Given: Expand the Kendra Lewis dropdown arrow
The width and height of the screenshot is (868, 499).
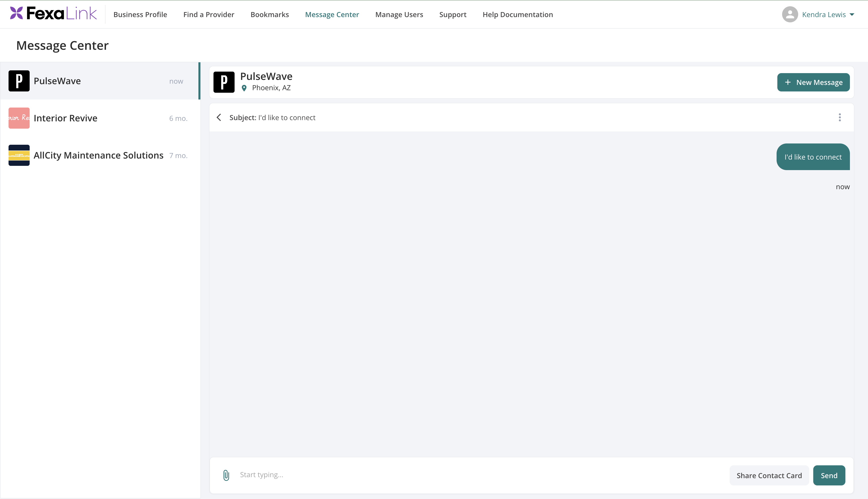Looking at the screenshot, I should tap(852, 15).
